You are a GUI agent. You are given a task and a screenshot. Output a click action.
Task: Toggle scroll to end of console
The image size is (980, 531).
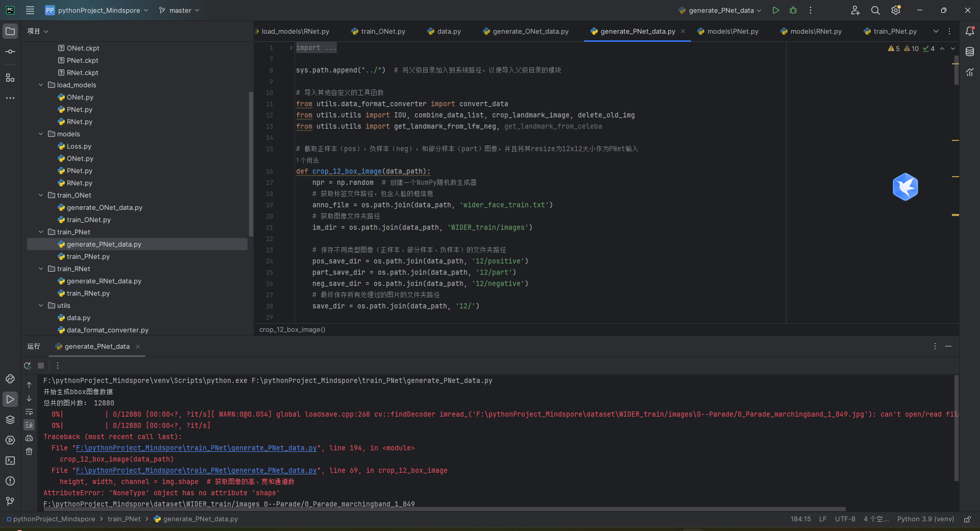tap(29, 425)
